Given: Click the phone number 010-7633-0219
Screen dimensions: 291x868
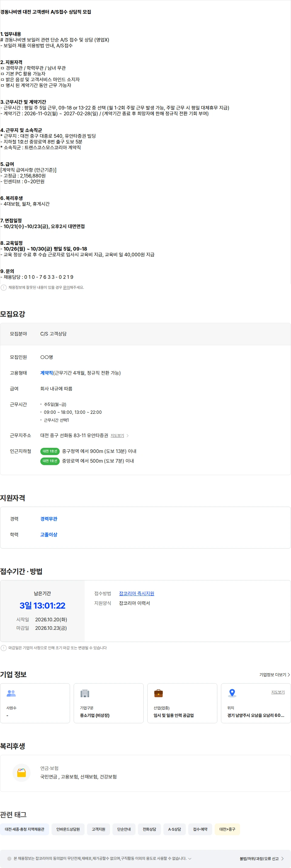Looking at the screenshot, I should [48, 277].
